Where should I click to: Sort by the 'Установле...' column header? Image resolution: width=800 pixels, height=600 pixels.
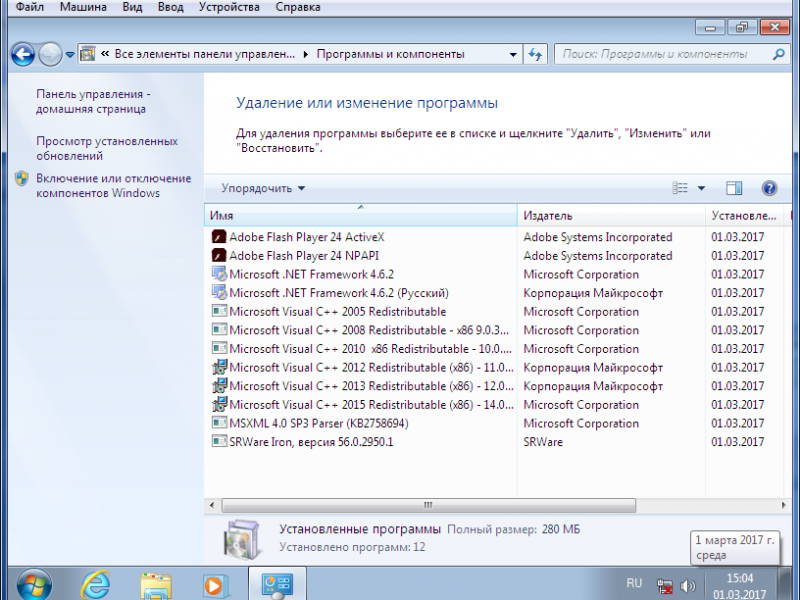[744, 216]
